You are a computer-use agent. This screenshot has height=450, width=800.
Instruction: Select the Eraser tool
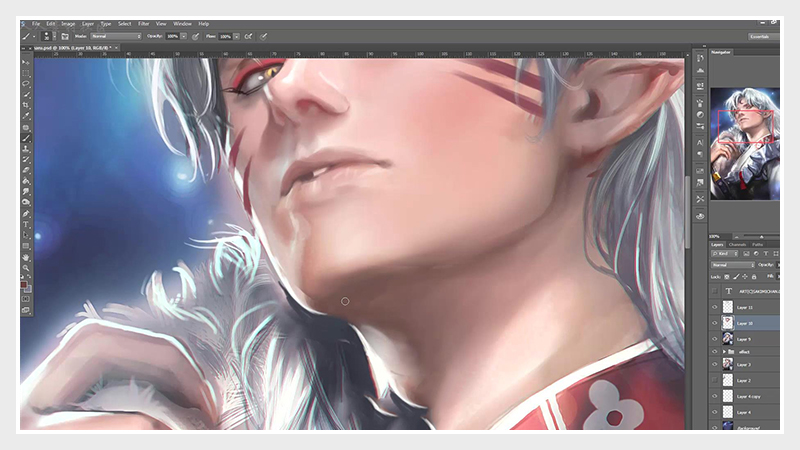tap(26, 170)
